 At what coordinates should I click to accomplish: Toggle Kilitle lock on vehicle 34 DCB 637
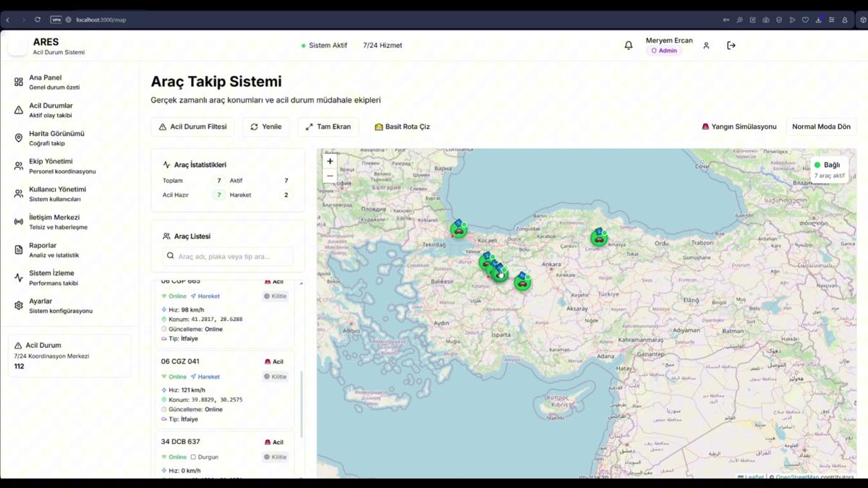(x=276, y=456)
